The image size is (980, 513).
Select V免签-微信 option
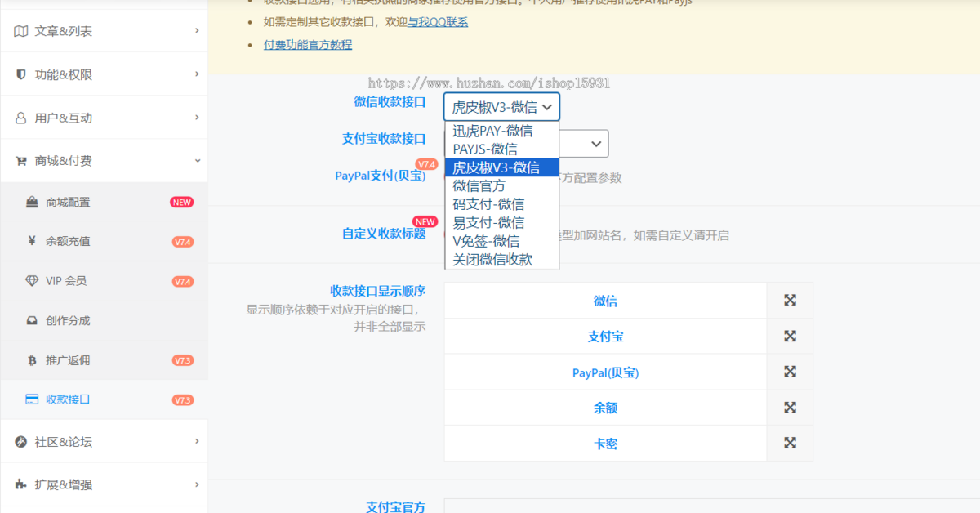(x=501, y=241)
